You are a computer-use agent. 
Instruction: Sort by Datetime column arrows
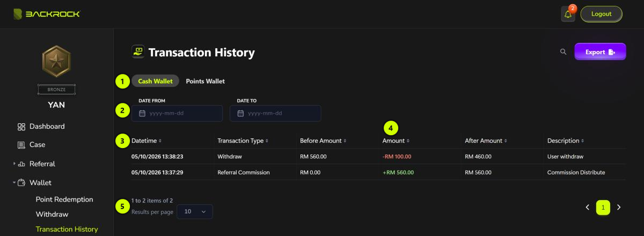click(x=160, y=141)
